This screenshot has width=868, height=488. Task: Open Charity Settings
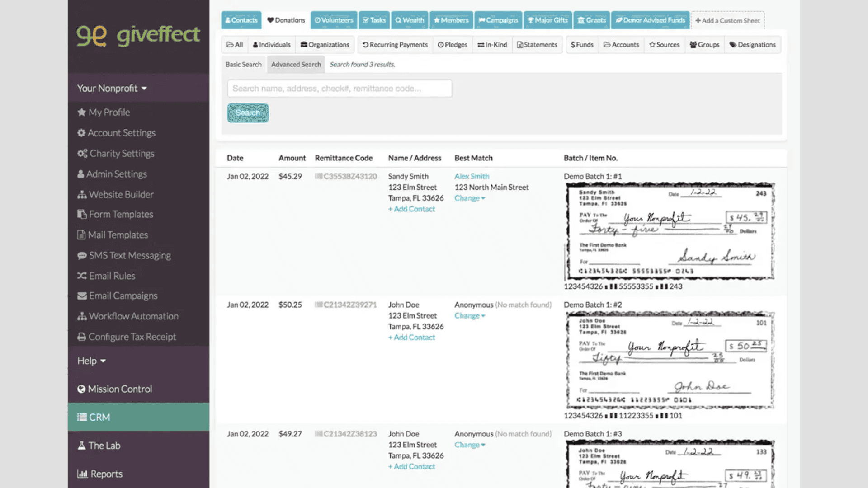(x=116, y=153)
